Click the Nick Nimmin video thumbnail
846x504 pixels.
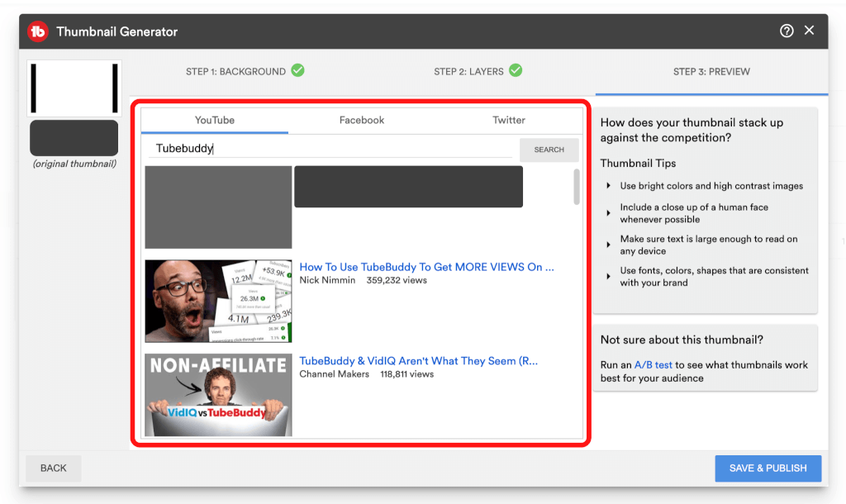point(218,301)
